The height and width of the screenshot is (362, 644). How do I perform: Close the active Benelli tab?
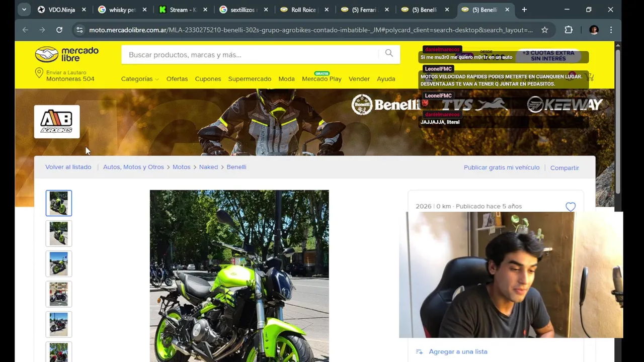click(x=507, y=10)
